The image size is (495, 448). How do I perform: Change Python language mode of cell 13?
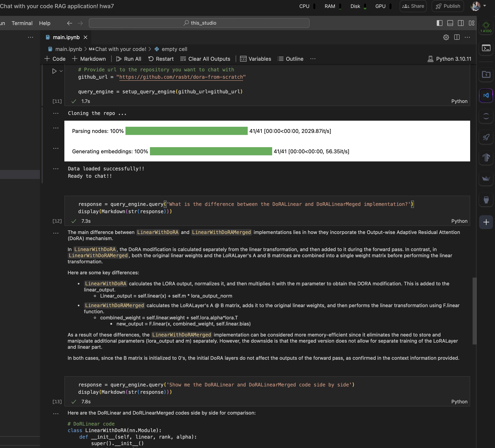pyautogui.click(x=459, y=402)
